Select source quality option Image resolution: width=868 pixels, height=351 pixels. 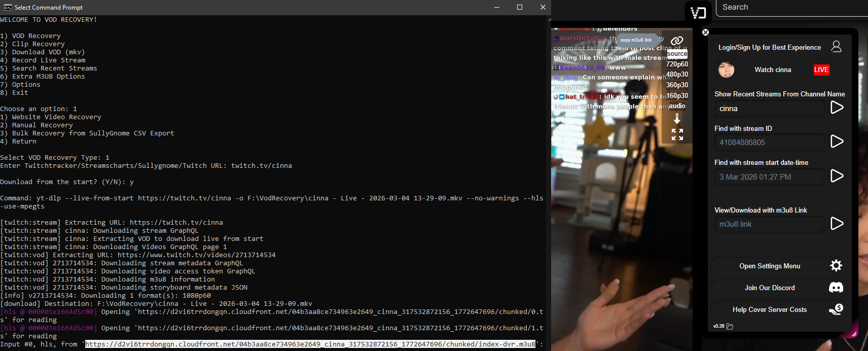pyautogui.click(x=677, y=54)
